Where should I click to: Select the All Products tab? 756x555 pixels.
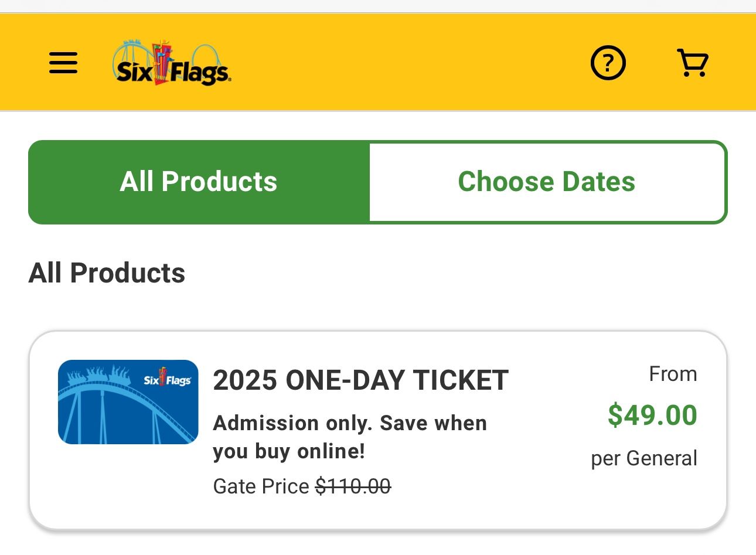(199, 182)
